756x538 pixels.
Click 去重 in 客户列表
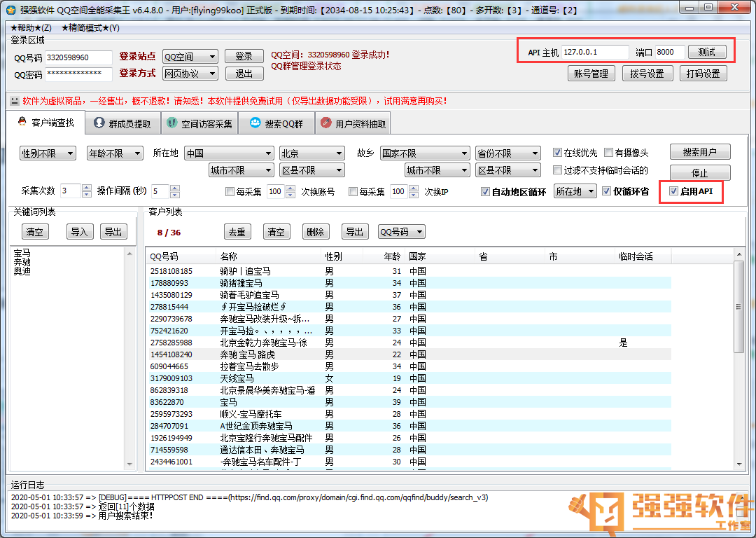237,232
